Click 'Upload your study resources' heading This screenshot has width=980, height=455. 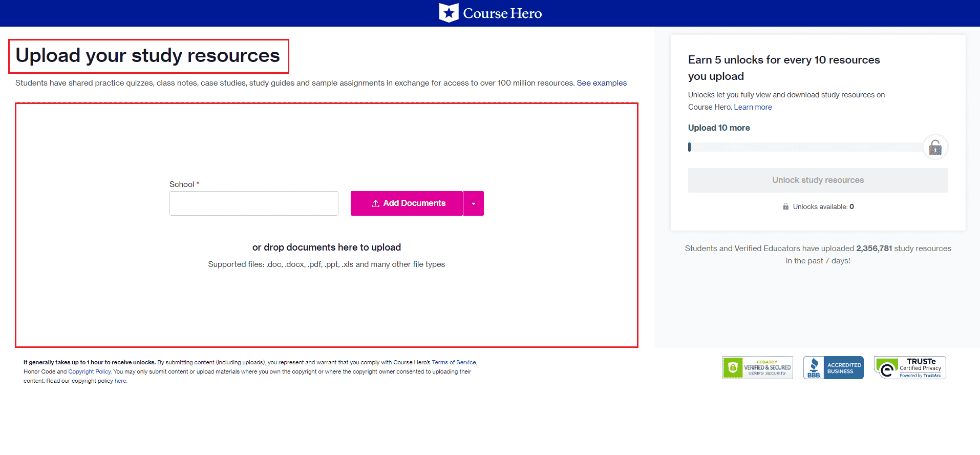(148, 55)
